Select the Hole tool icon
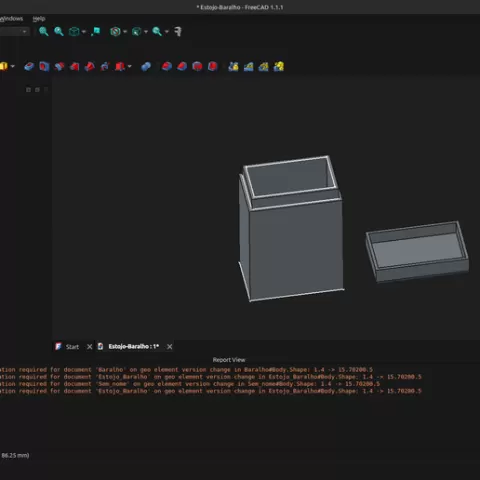Image resolution: width=480 pixels, height=480 pixels. pyautogui.click(x=44, y=66)
